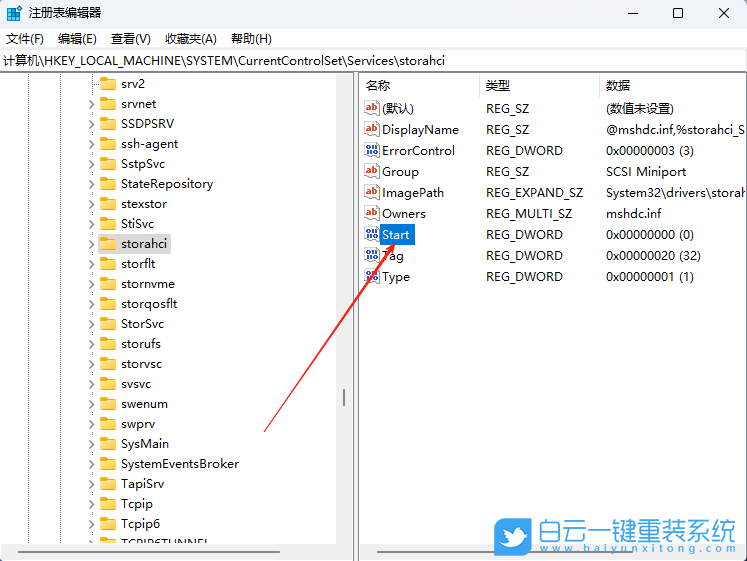The width and height of the screenshot is (747, 561).
Task: Expand the TapiSrv tree node
Action: click(91, 484)
